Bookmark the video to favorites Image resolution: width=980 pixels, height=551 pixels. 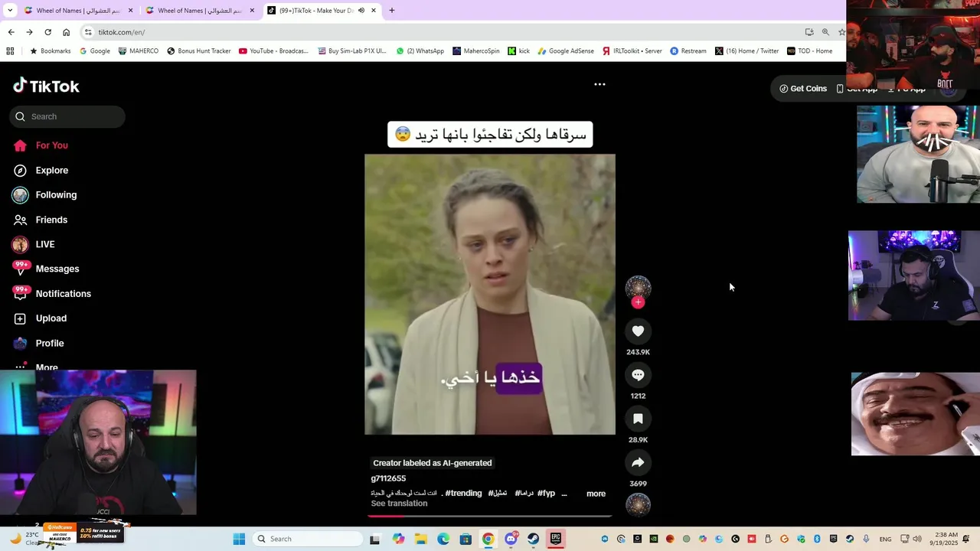click(638, 419)
